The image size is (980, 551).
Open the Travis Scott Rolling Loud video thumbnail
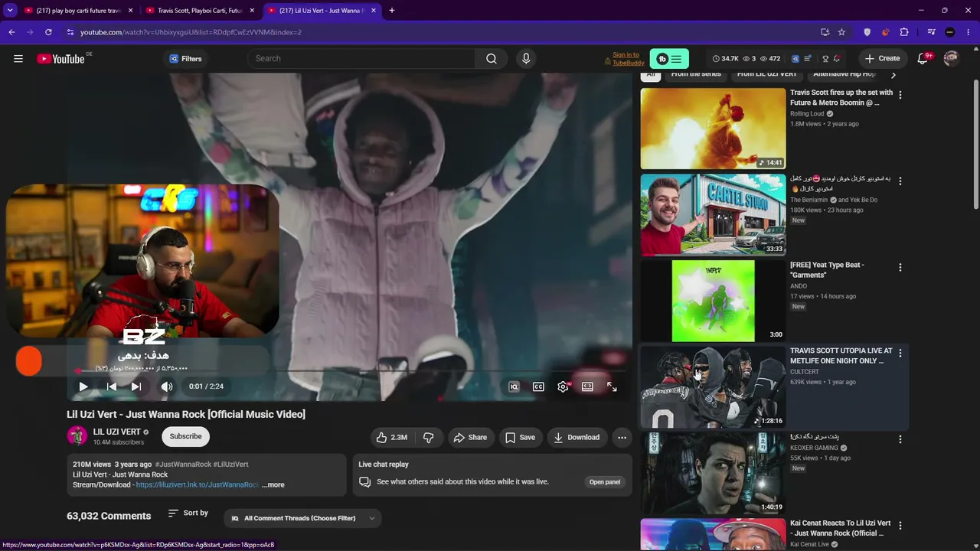713,129
